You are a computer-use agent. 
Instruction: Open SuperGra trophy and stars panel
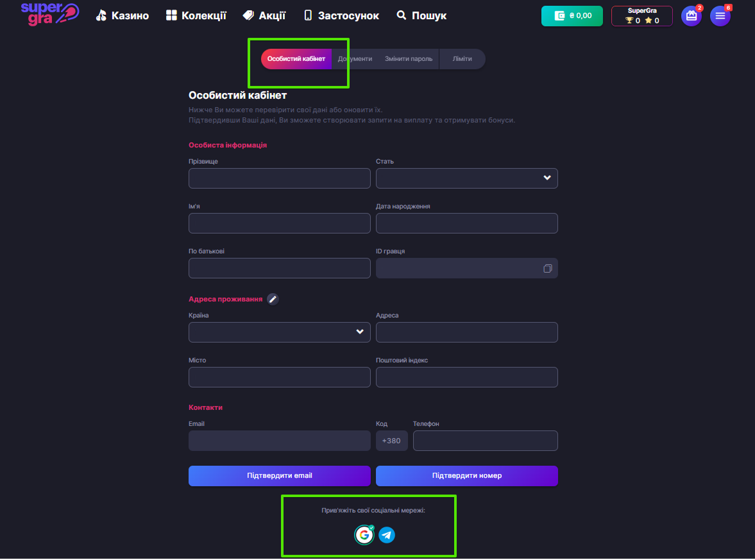tap(642, 16)
